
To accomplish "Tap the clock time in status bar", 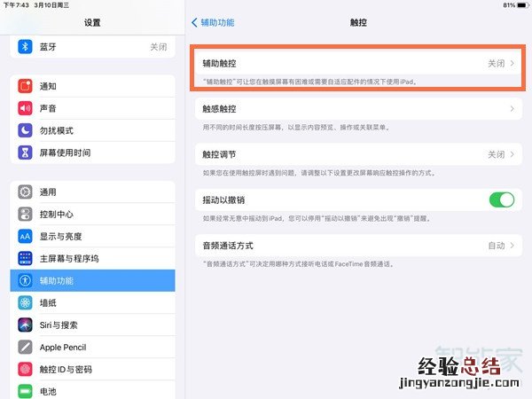I will click(x=16, y=5).
